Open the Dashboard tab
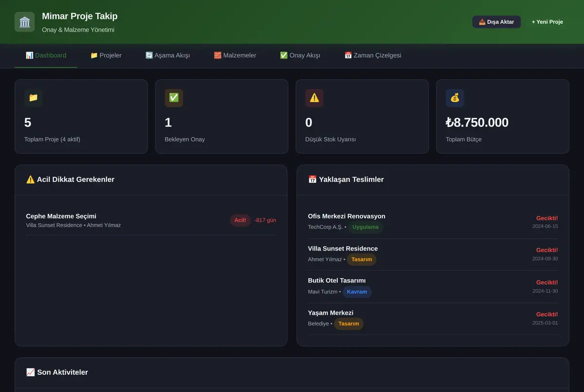This screenshot has height=392, width=584. [x=46, y=55]
